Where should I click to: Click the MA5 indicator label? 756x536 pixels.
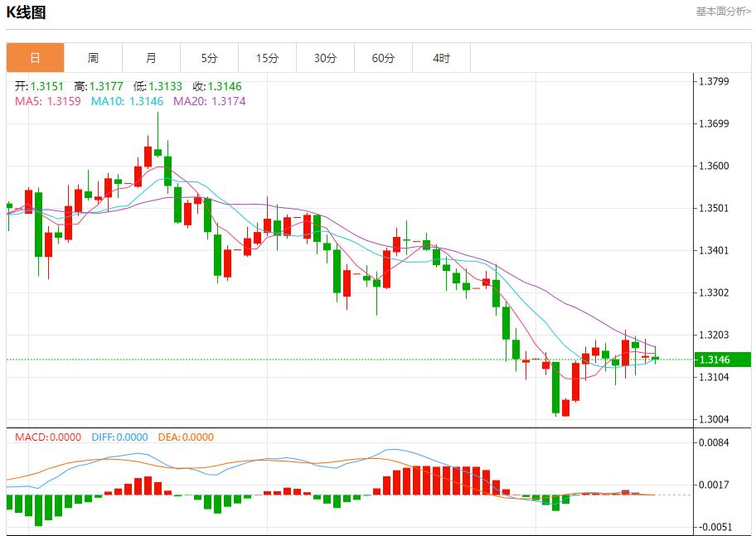48,101
